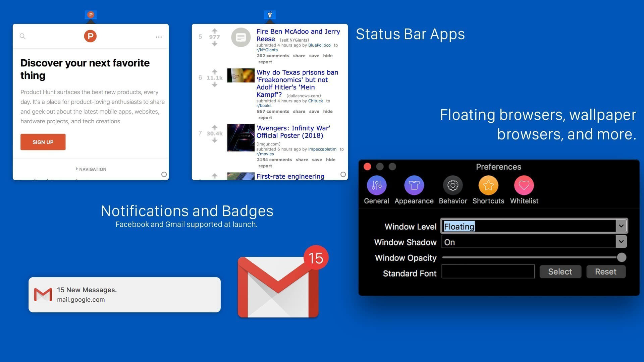The height and width of the screenshot is (362, 644).
Task: Open the General preferences pane icon
Action: [x=376, y=185]
